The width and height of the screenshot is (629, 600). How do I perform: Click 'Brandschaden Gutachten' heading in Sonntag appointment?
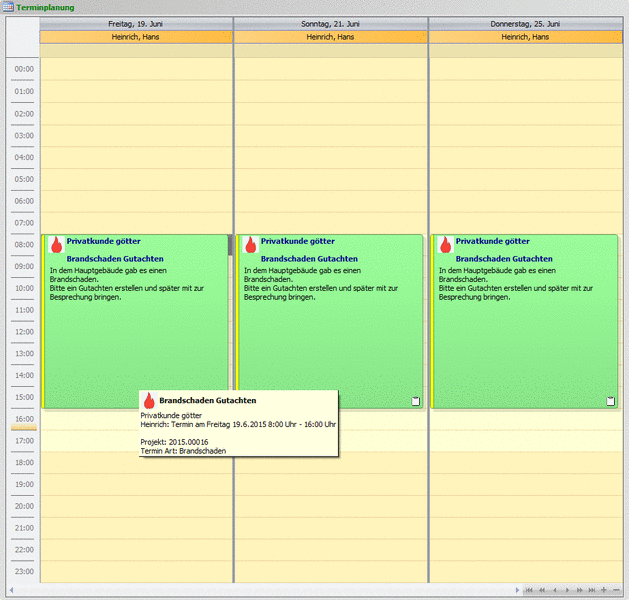click(x=309, y=259)
